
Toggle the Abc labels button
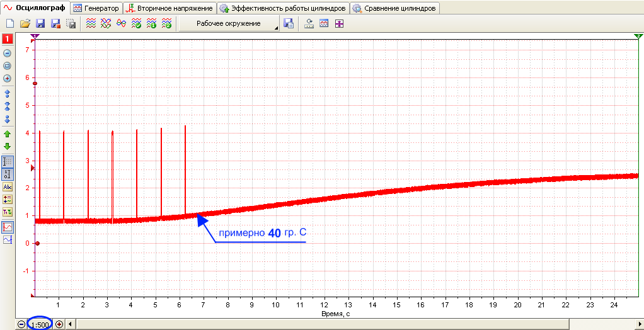pos(8,187)
